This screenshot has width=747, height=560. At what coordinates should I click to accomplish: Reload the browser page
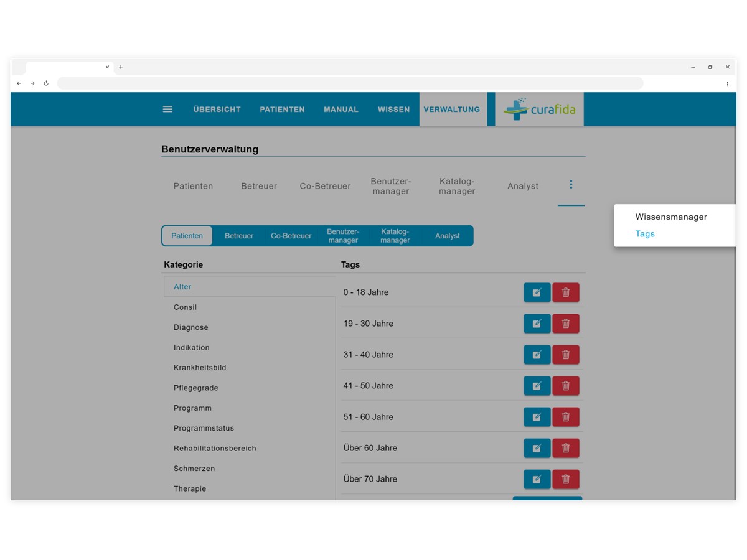(x=46, y=83)
